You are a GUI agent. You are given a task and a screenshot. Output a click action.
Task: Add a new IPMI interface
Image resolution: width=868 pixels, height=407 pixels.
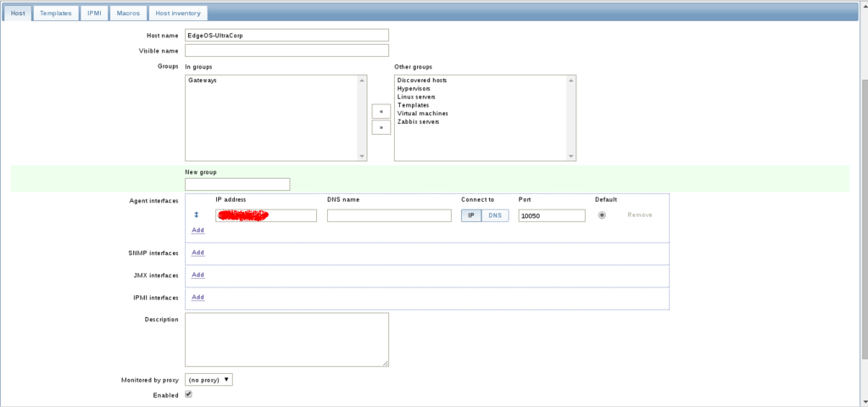[x=198, y=298]
